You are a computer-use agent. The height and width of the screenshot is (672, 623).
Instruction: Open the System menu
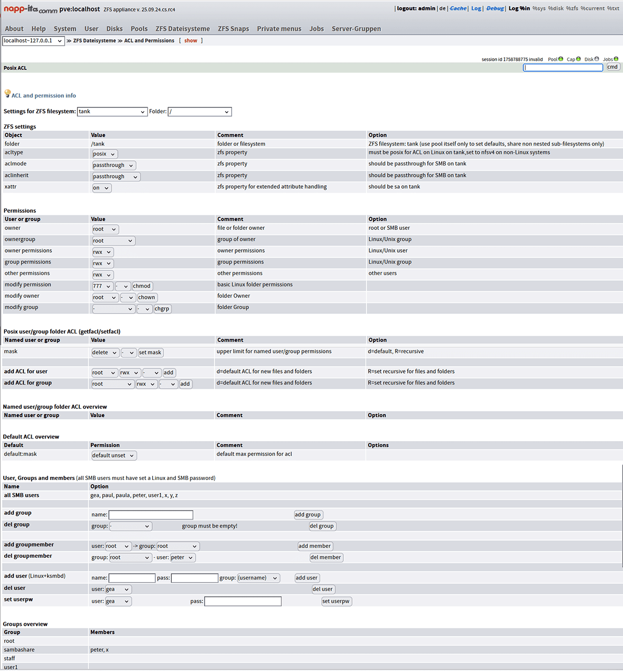[65, 29]
